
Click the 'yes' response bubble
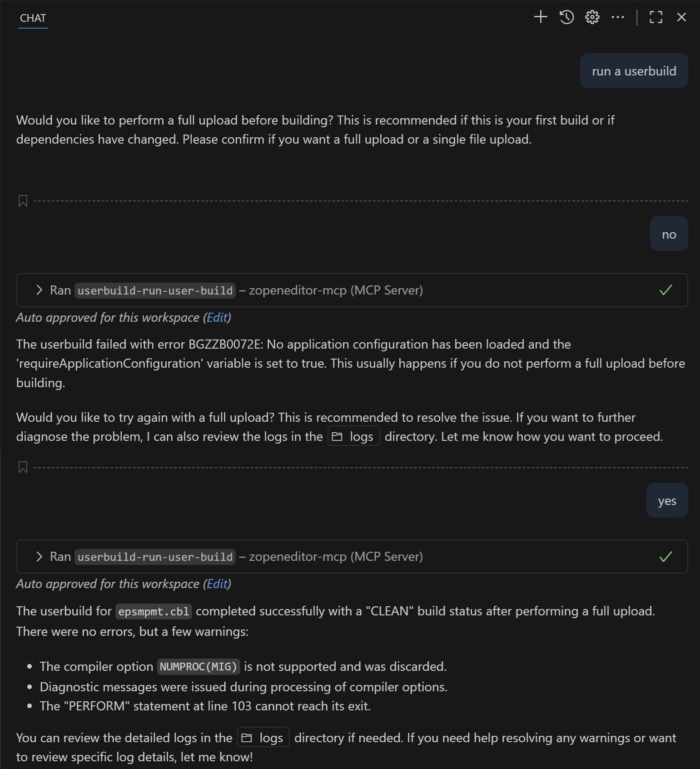click(667, 500)
